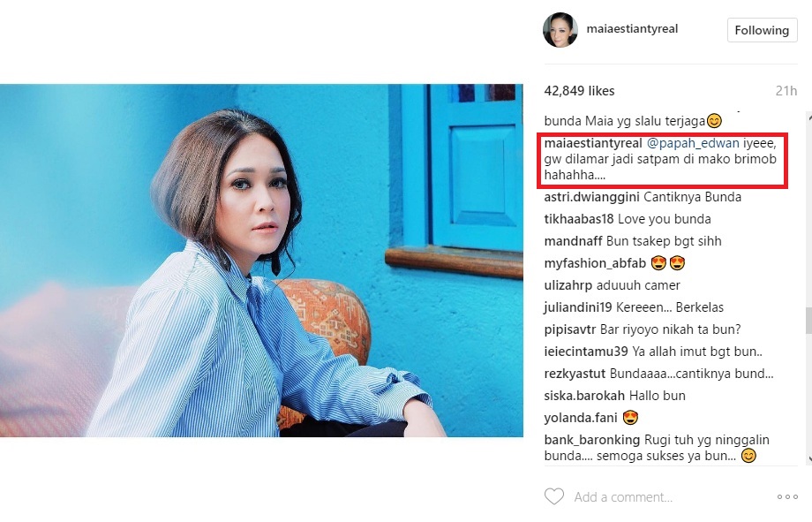Screen dimensions: 812x522
Task: Open the three-dots more options menu
Action: click(x=787, y=496)
